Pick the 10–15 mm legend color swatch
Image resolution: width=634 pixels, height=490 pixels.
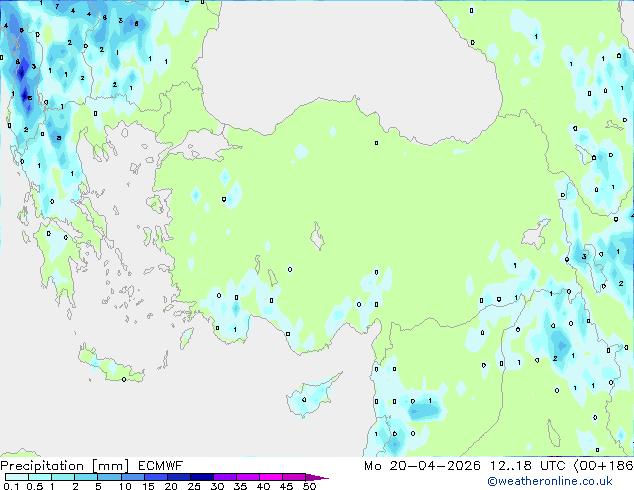[x=132, y=477]
